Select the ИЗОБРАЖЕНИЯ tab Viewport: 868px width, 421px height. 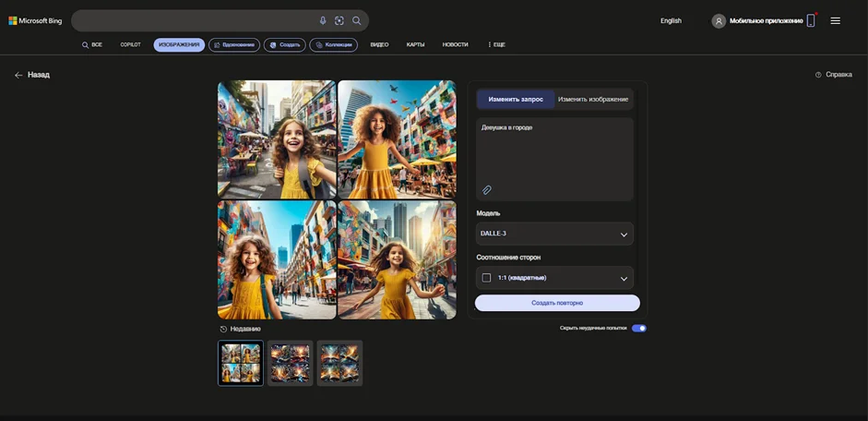(179, 45)
